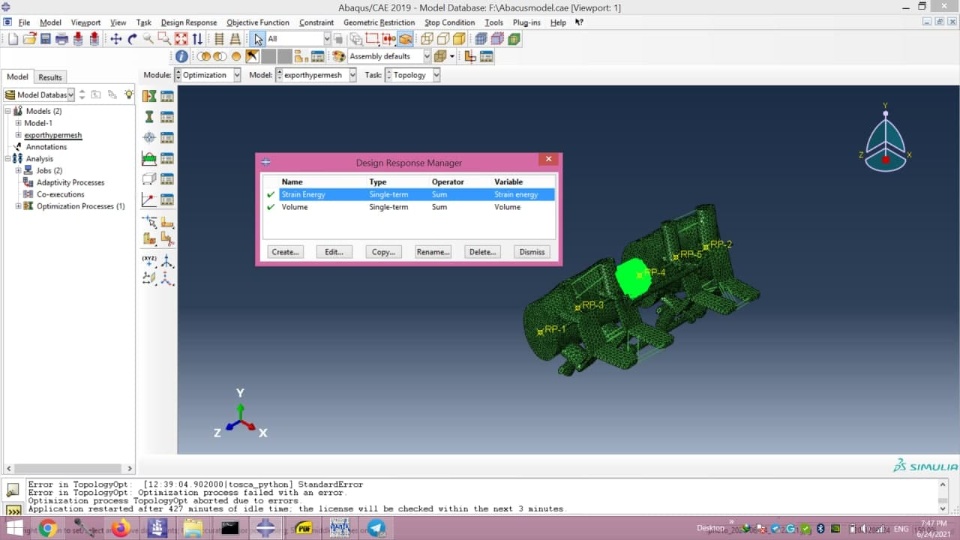Open the Objective Function menu
This screenshot has width=960, height=540.
258,23
